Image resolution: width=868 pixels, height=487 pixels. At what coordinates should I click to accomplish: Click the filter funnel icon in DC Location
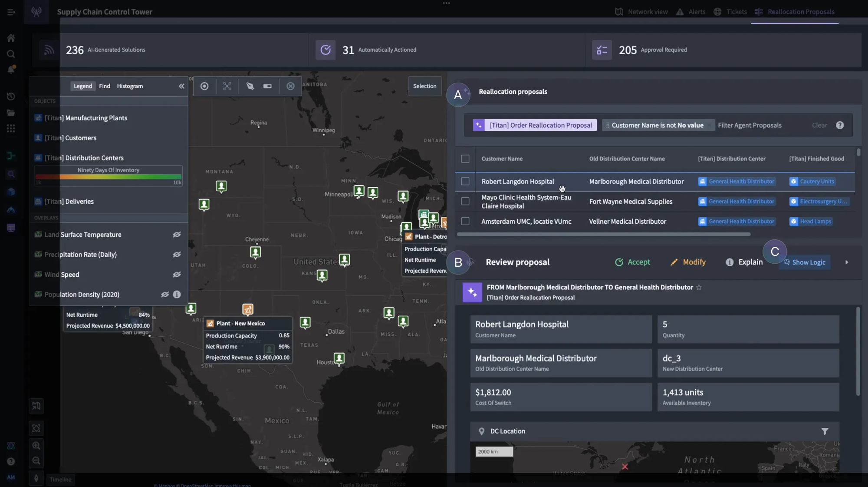tap(825, 431)
